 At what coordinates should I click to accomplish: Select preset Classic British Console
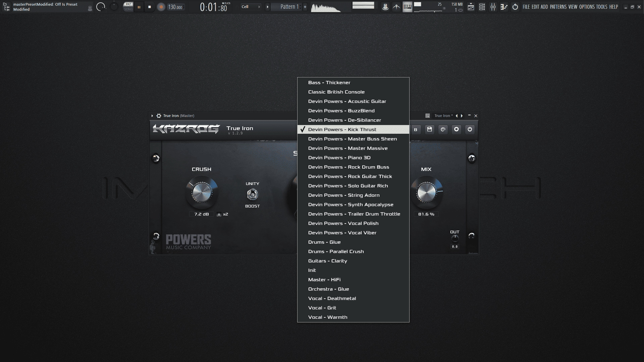pyautogui.click(x=353, y=92)
